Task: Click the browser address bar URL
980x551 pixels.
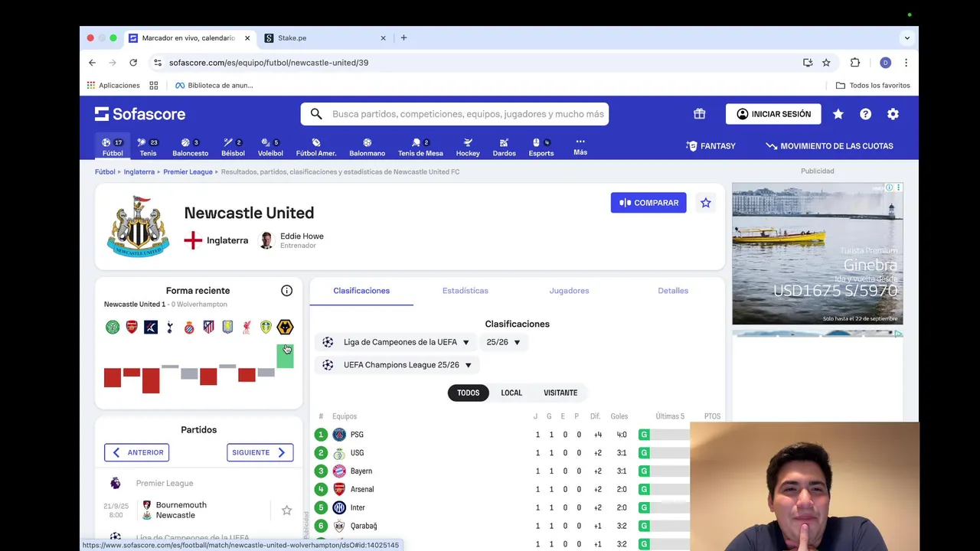Action: [x=269, y=63]
